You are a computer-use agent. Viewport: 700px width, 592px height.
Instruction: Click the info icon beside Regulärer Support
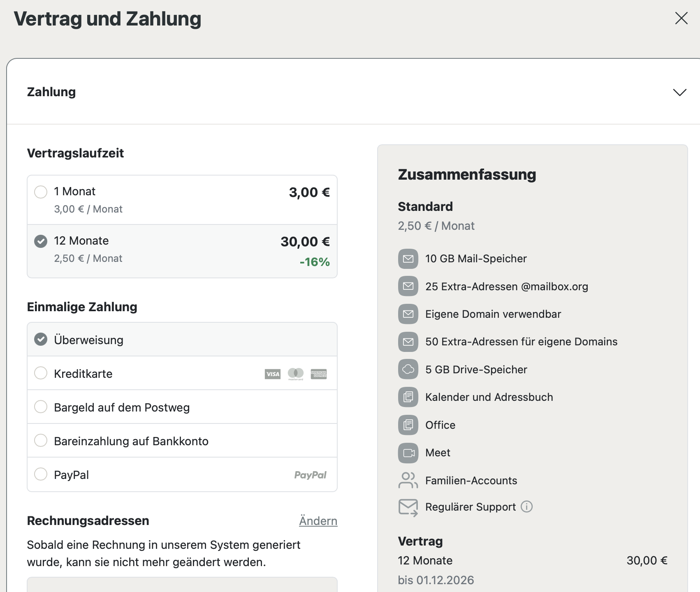coord(526,506)
